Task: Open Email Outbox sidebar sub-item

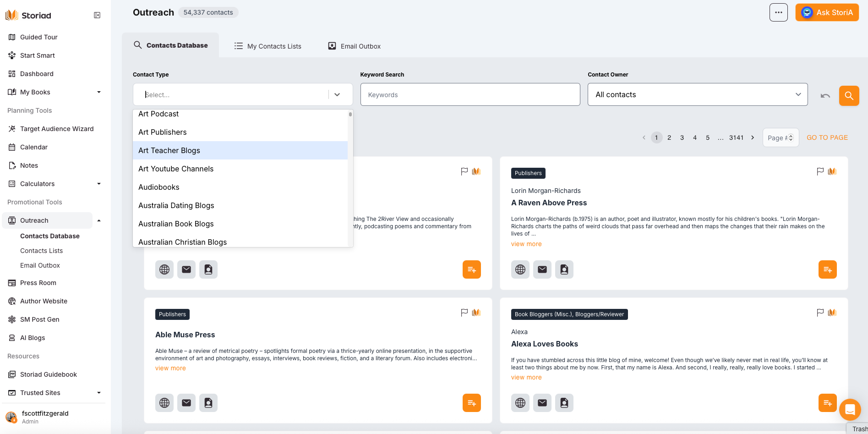Action: [x=40, y=265]
